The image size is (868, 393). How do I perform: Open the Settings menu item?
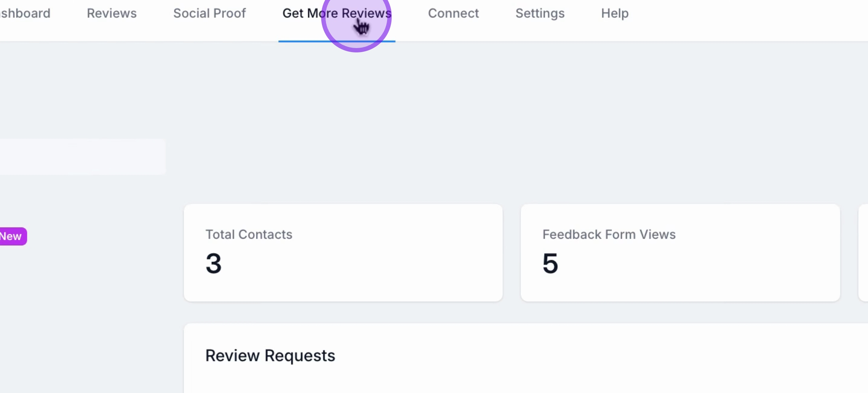(540, 13)
